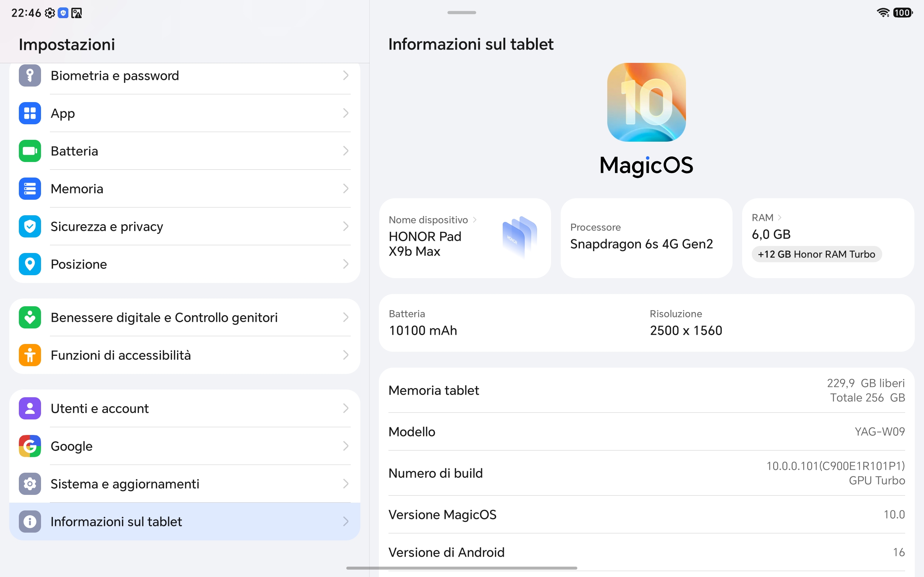Tap the Impostazioni header title
The width and height of the screenshot is (924, 577).
(x=67, y=45)
